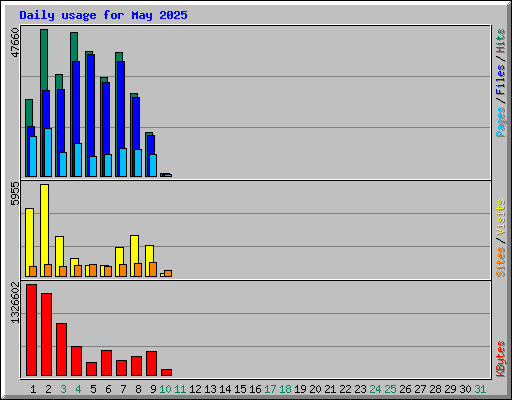Select day 1 on the x-axis

tap(33, 389)
